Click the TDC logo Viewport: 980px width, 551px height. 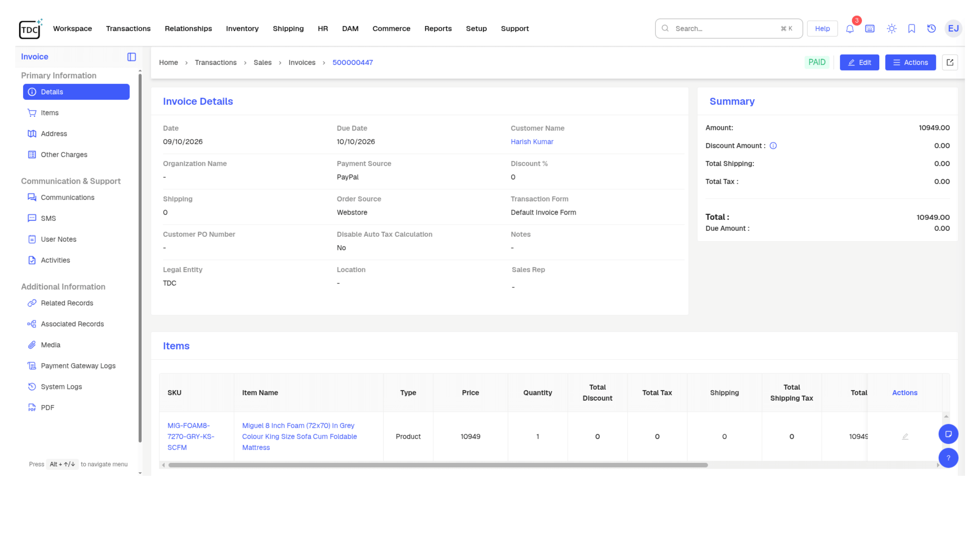[x=30, y=29]
